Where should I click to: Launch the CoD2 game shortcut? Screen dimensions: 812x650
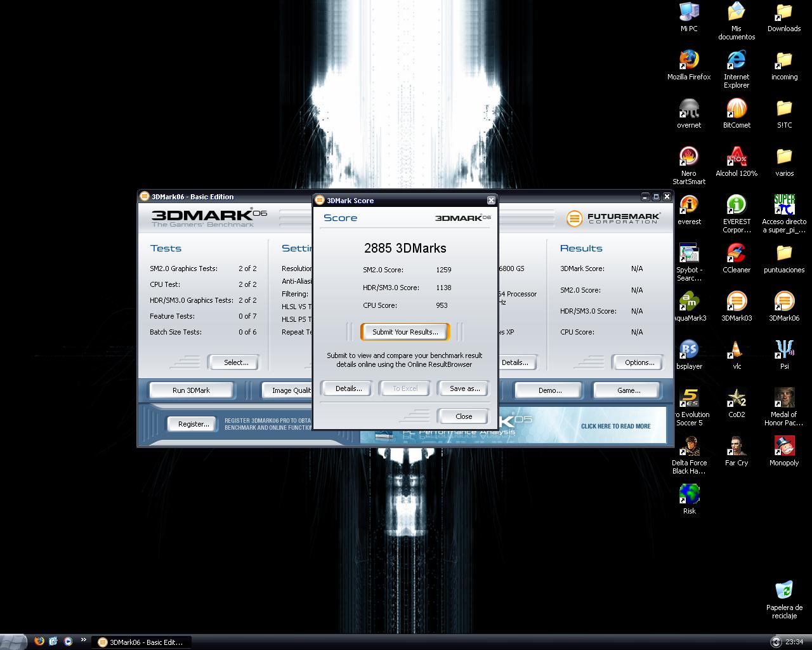[x=737, y=402]
